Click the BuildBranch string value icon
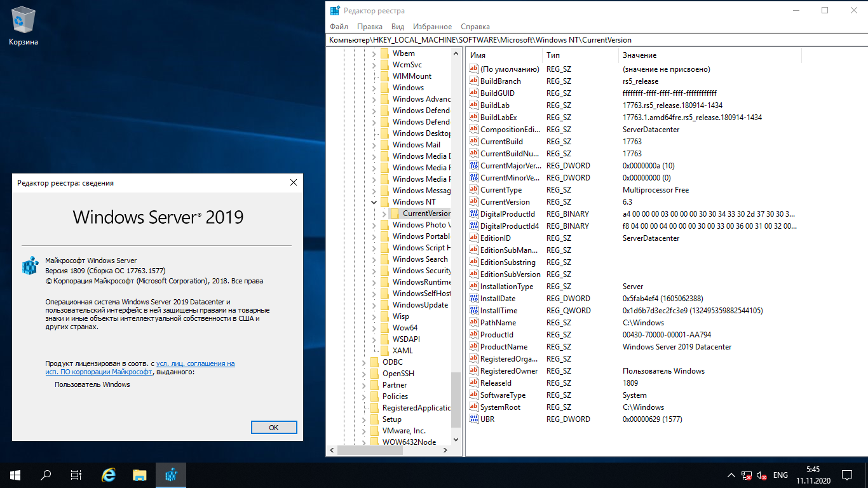The width and height of the screenshot is (868, 488). point(473,81)
